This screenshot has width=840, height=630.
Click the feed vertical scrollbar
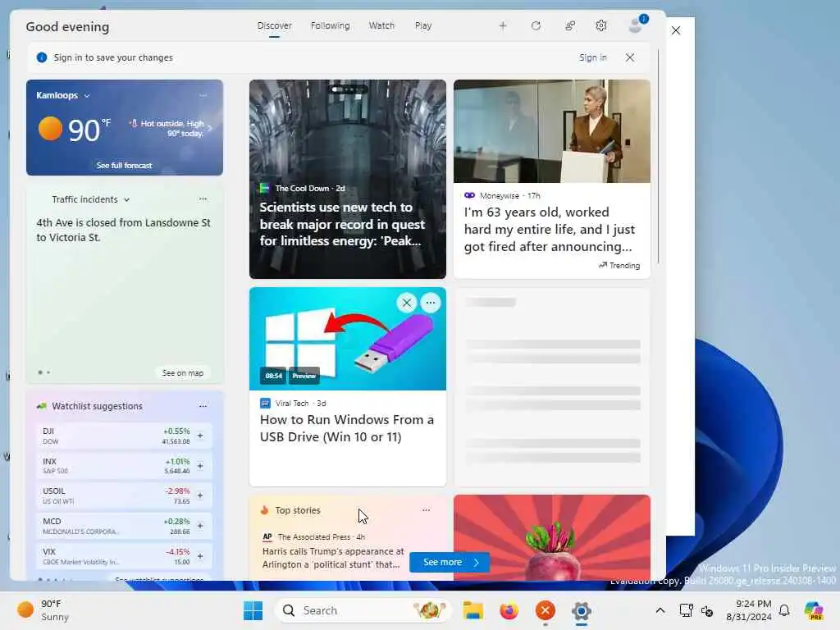659,157
